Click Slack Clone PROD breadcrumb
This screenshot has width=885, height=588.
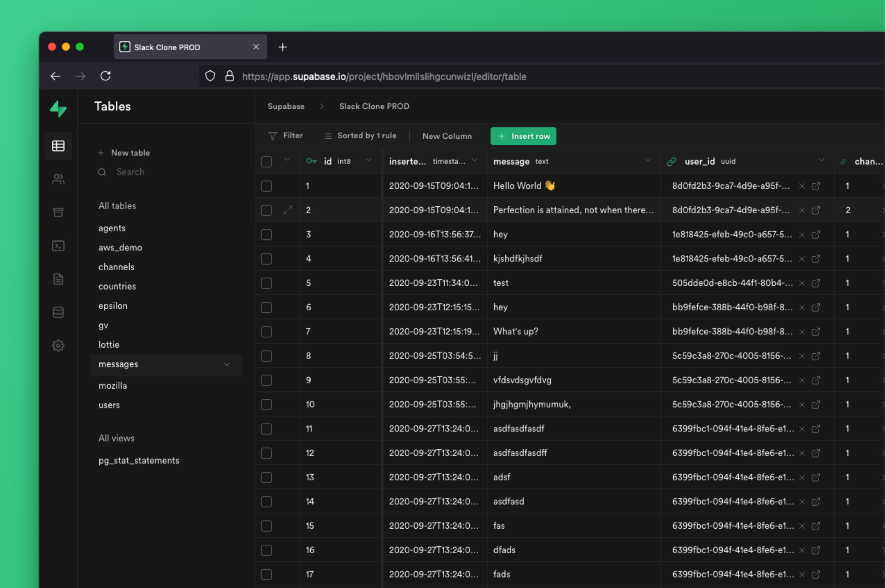[374, 106]
